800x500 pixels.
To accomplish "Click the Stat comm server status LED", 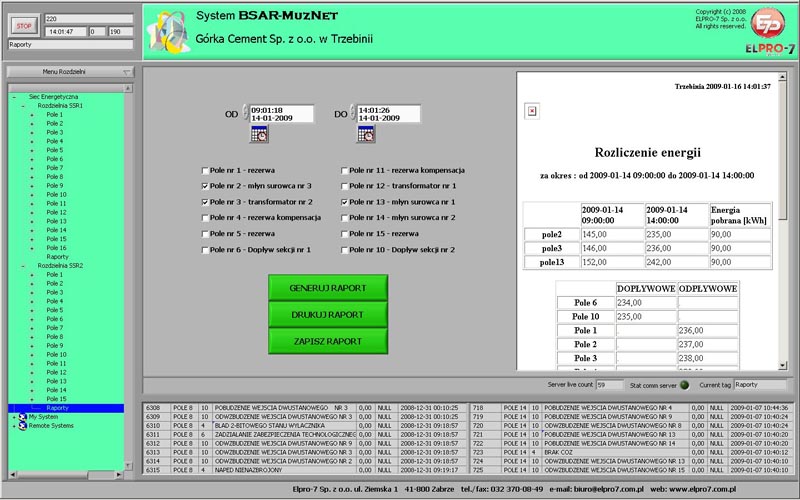I will tap(684, 385).
